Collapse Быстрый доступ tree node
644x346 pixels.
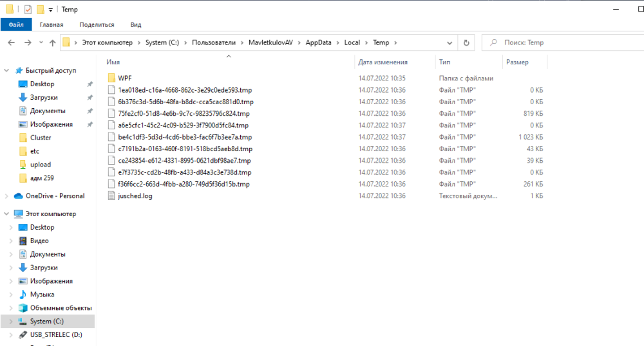[x=6, y=71]
